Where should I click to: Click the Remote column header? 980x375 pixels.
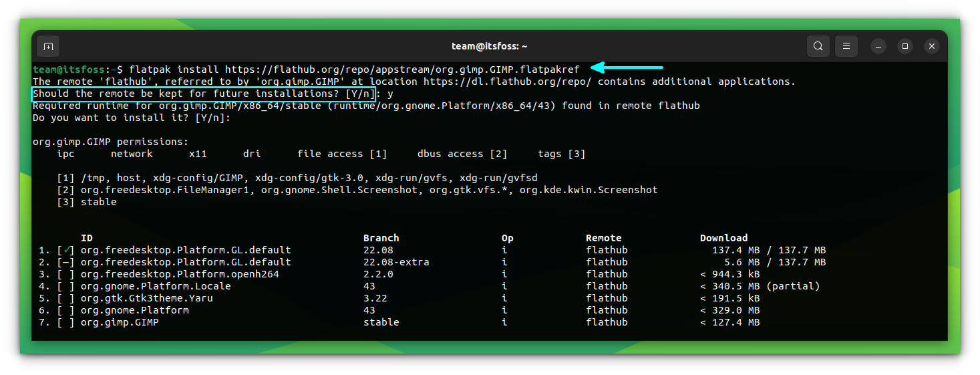[604, 238]
